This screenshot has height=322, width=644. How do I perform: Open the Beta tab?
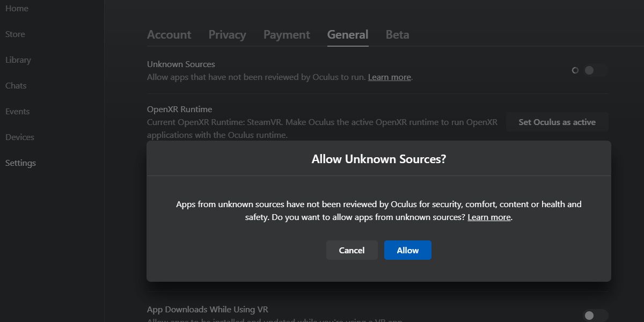tap(397, 35)
